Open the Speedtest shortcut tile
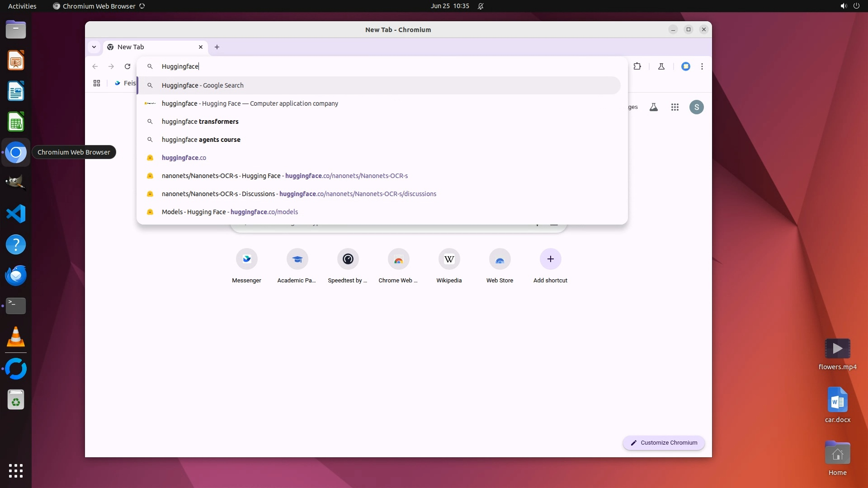Image resolution: width=868 pixels, height=488 pixels. pyautogui.click(x=348, y=259)
